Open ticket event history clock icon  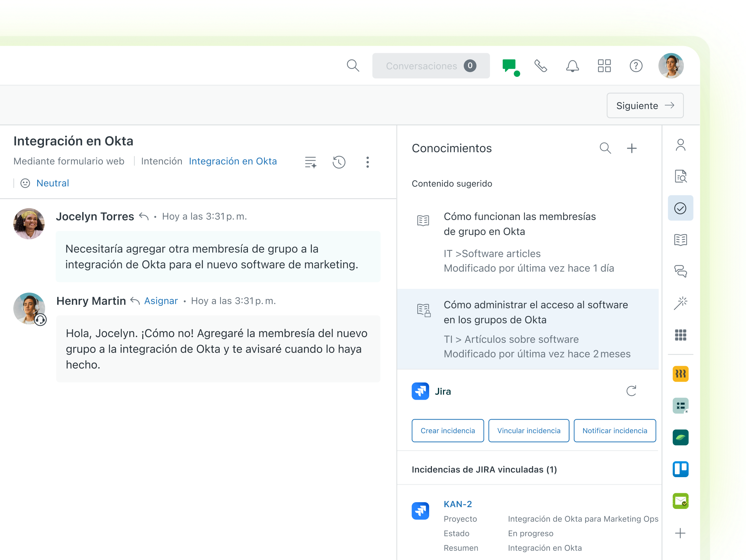(x=339, y=162)
